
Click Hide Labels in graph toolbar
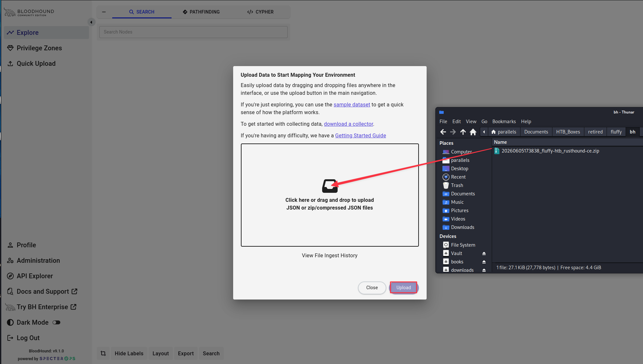coord(129,353)
